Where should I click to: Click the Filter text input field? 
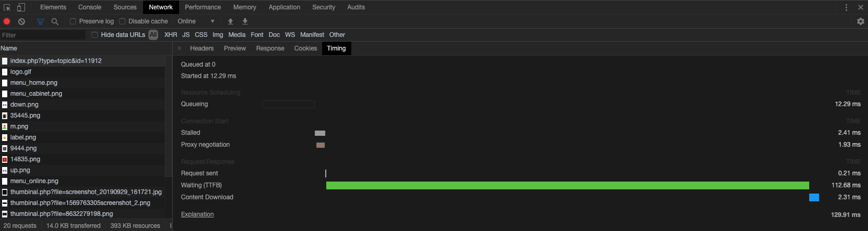(x=43, y=35)
